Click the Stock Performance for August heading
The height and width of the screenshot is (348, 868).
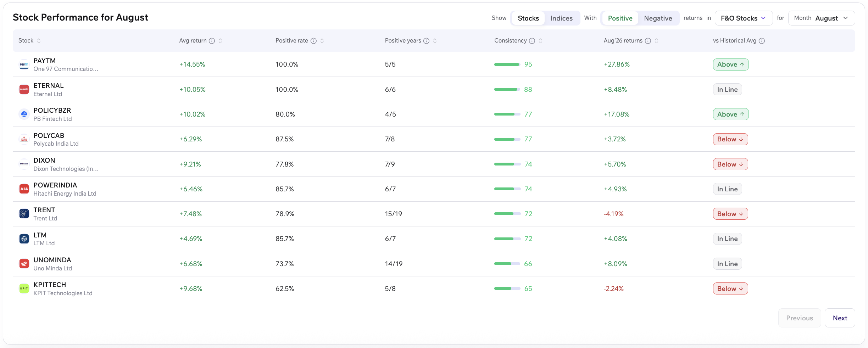(80, 17)
